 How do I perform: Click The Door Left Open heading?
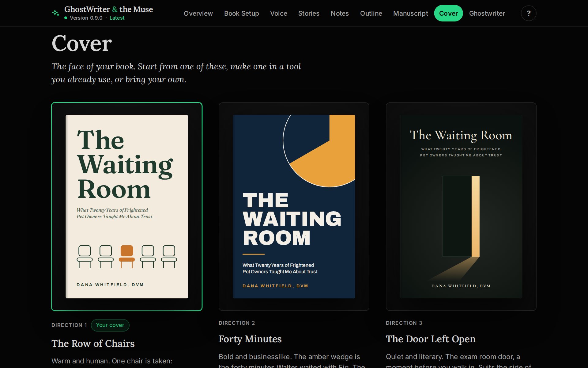coord(431,339)
